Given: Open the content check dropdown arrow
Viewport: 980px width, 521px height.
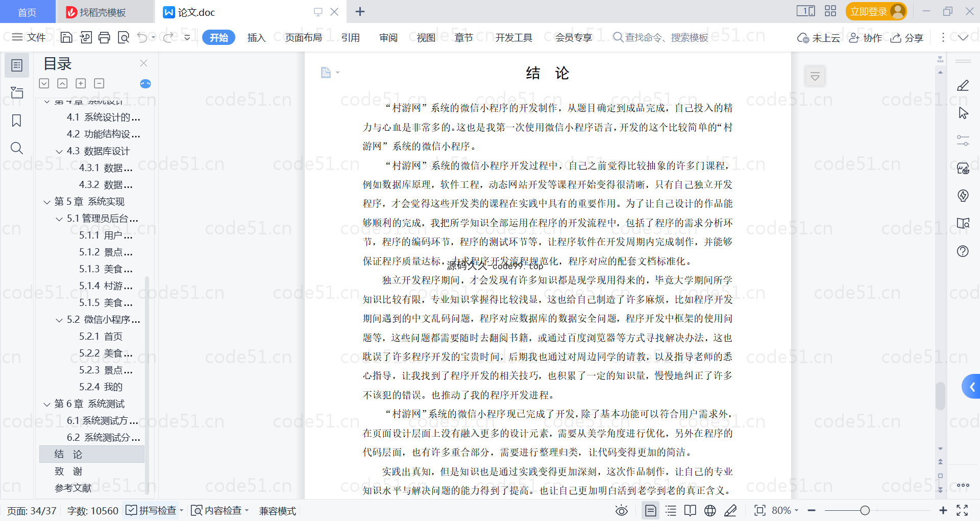Looking at the screenshot, I should click(x=247, y=510).
